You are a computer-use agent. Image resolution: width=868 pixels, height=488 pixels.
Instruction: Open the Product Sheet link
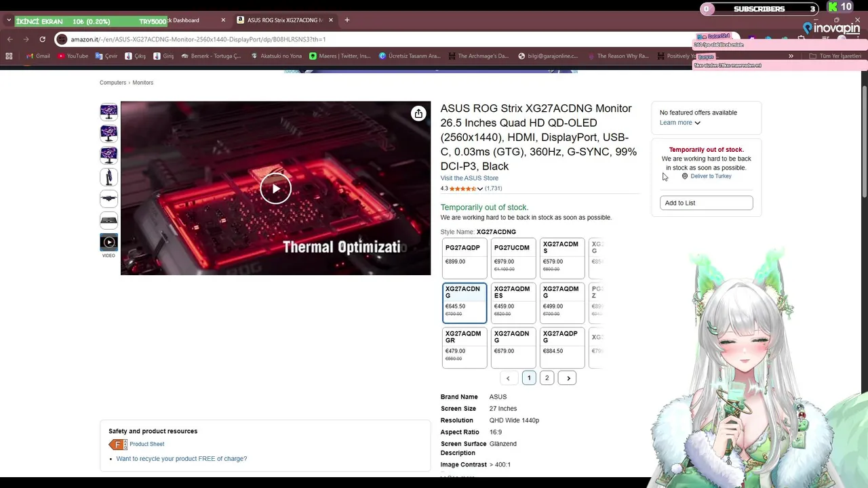click(x=147, y=445)
